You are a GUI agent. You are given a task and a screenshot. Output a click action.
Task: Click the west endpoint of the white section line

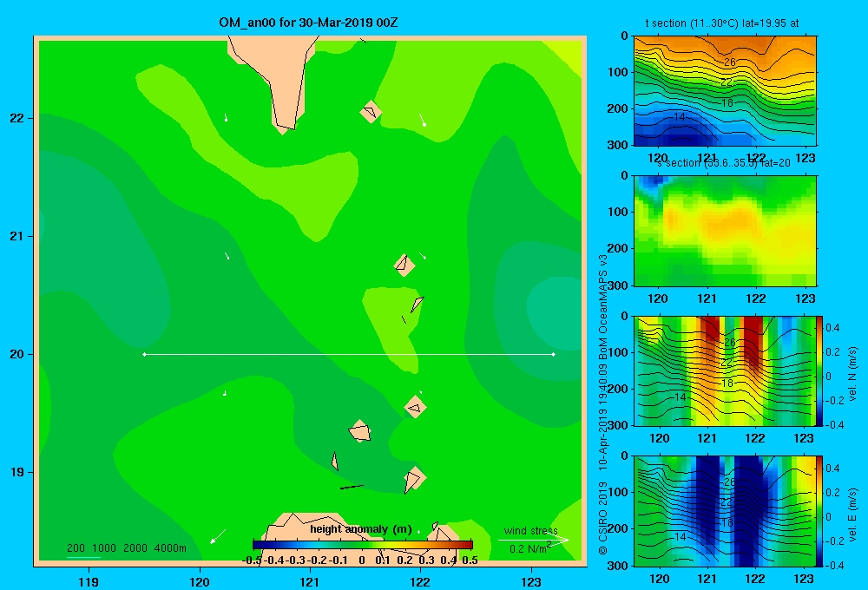pos(144,354)
